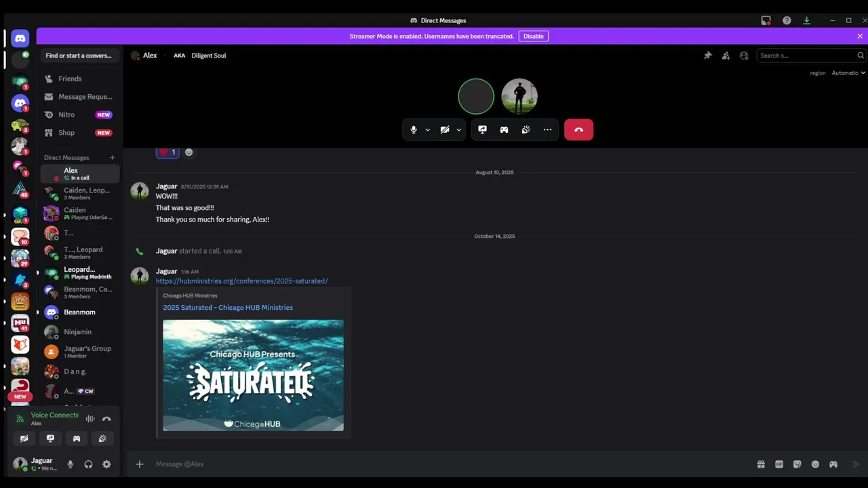Disconnect from voice in bottom panel
868x488 pixels.
tap(106, 419)
